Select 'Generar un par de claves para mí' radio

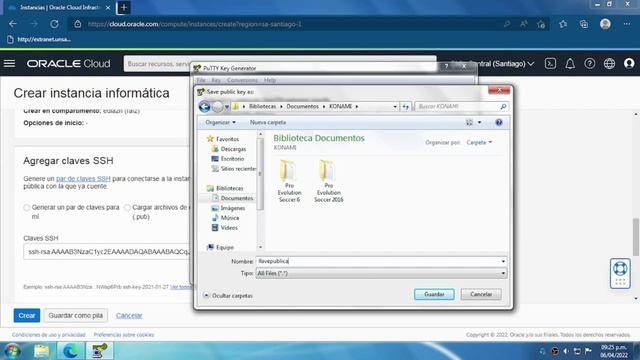point(27,208)
